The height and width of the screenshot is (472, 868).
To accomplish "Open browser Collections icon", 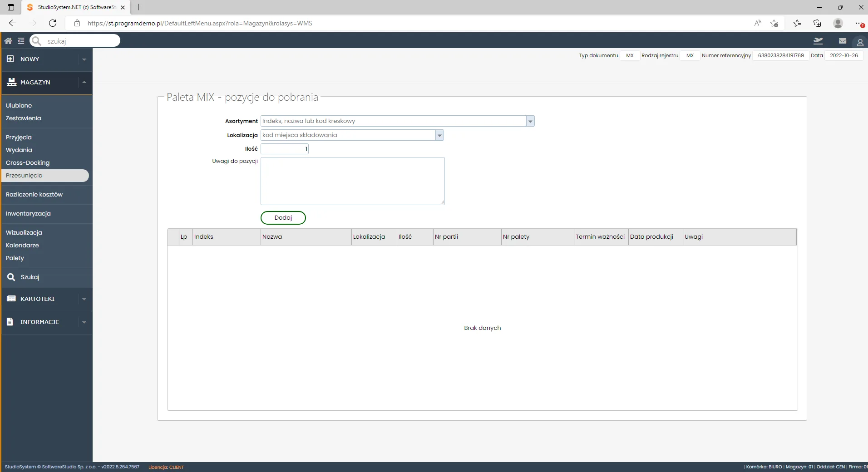I will pyautogui.click(x=817, y=23).
